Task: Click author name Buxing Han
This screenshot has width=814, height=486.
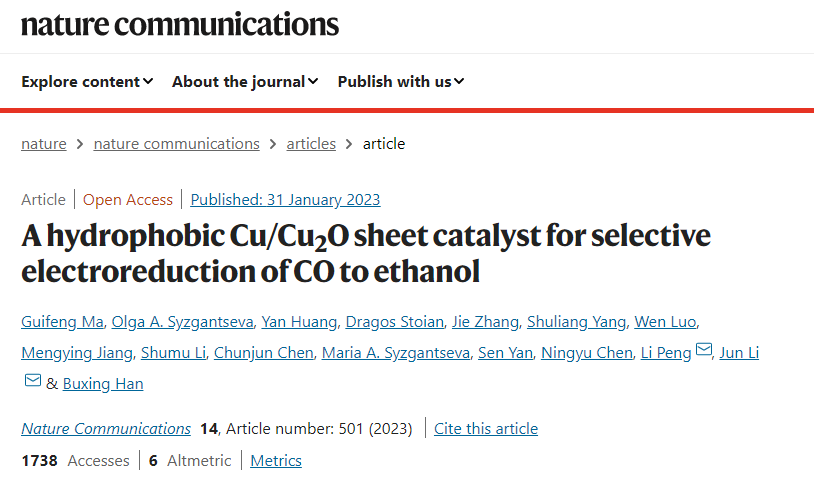Action: (x=103, y=384)
